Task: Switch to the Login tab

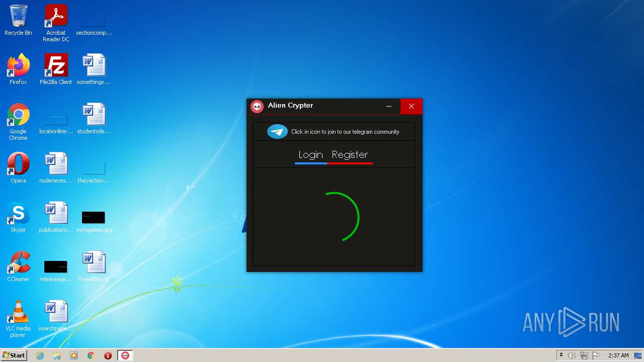Action: pos(310,155)
